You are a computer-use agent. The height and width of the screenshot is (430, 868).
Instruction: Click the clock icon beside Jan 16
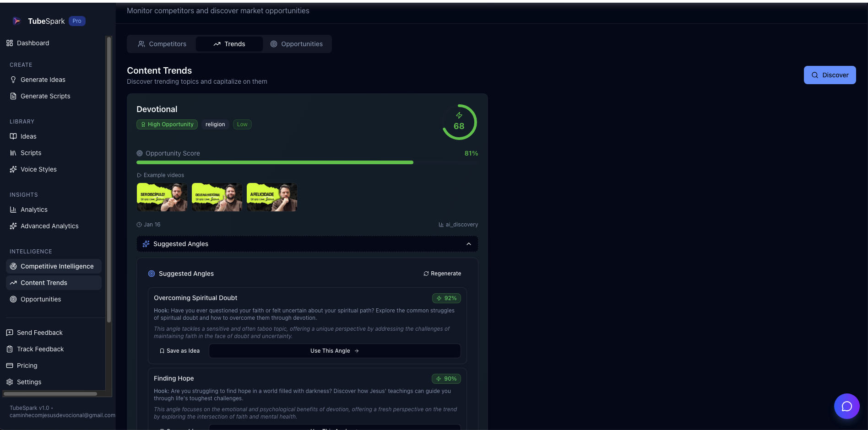coord(139,225)
